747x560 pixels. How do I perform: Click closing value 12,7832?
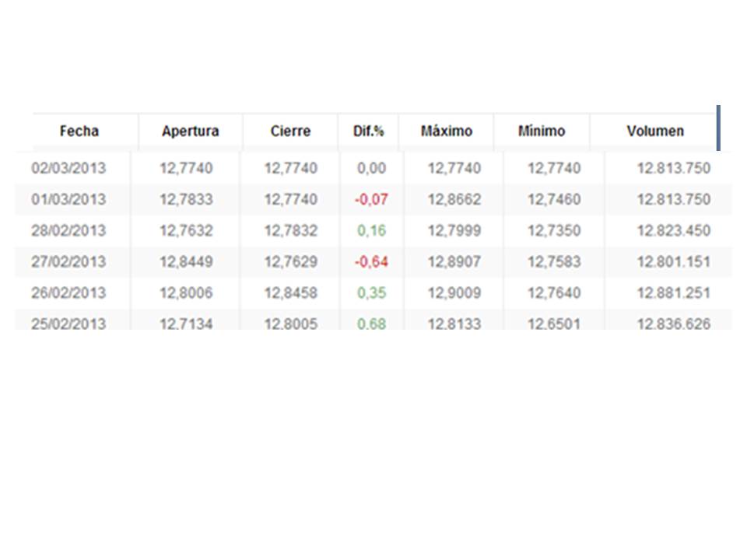point(290,230)
